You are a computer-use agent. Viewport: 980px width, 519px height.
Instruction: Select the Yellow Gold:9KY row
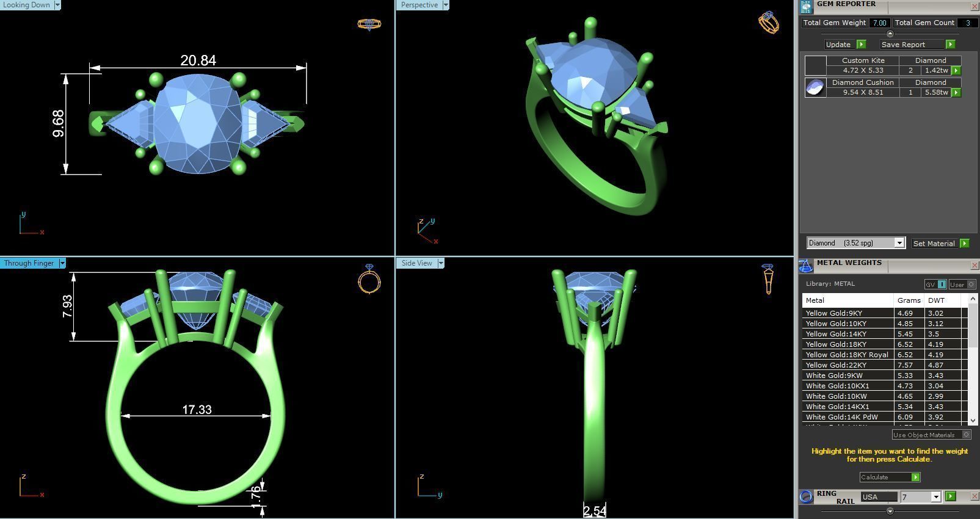click(x=884, y=313)
